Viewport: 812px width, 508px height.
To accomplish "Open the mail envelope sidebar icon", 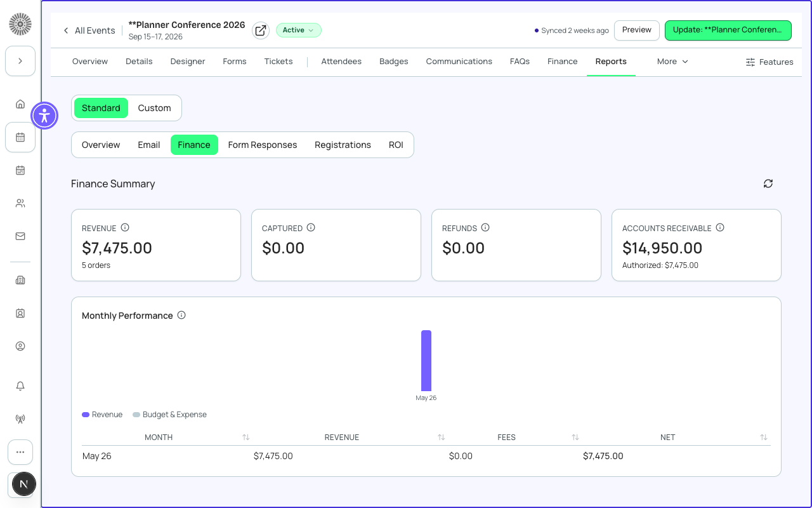I will pos(20,236).
